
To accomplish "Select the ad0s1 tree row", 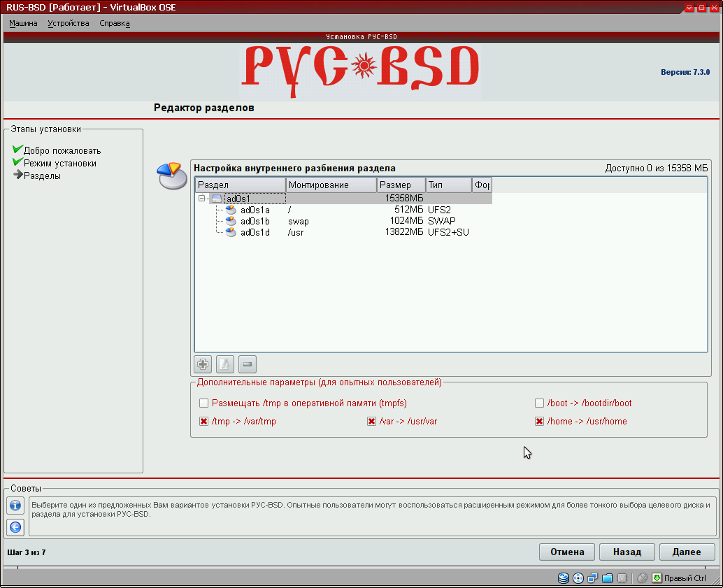I will point(343,199).
